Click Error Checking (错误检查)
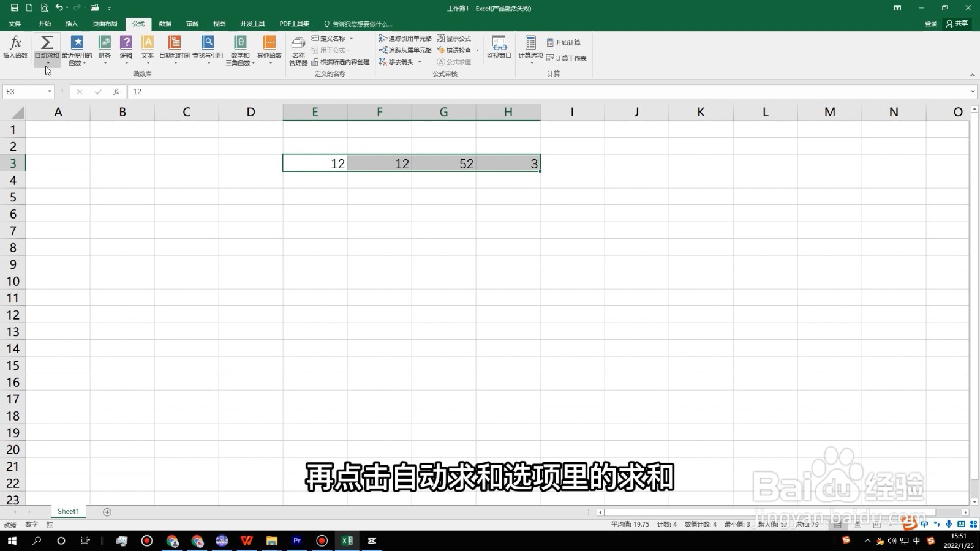Screen dimensions: 980x551 (454, 50)
